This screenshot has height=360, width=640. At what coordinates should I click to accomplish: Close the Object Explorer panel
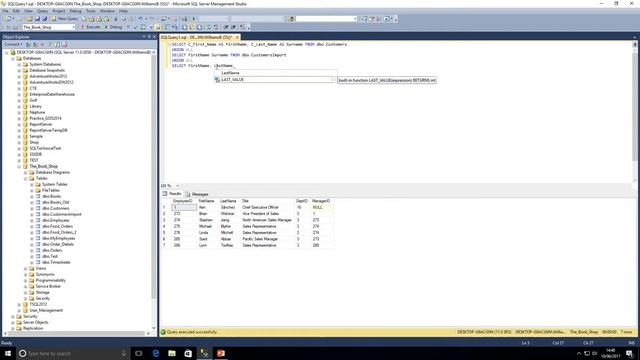coord(154,37)
